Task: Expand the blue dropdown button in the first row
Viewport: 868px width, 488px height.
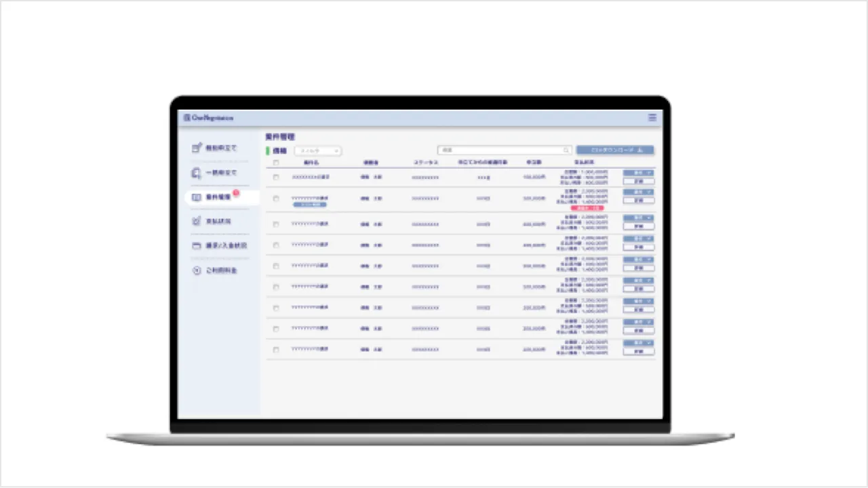Action: tap(638, 174)
